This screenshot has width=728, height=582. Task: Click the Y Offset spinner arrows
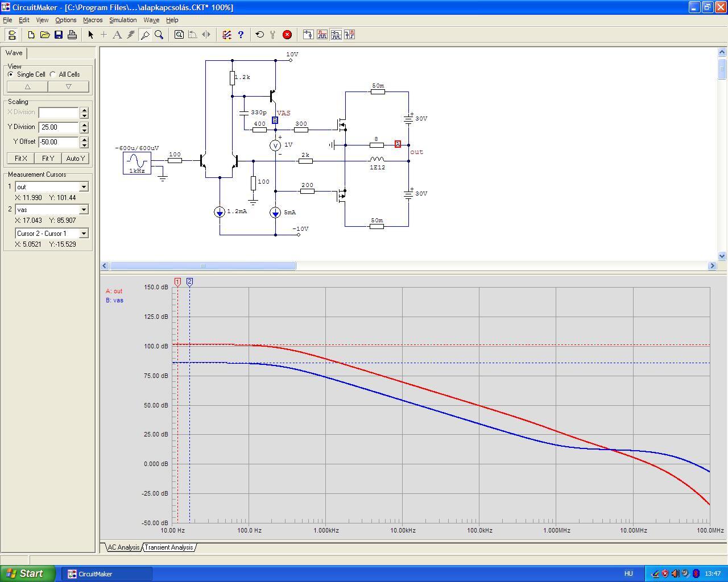[84, 142]
